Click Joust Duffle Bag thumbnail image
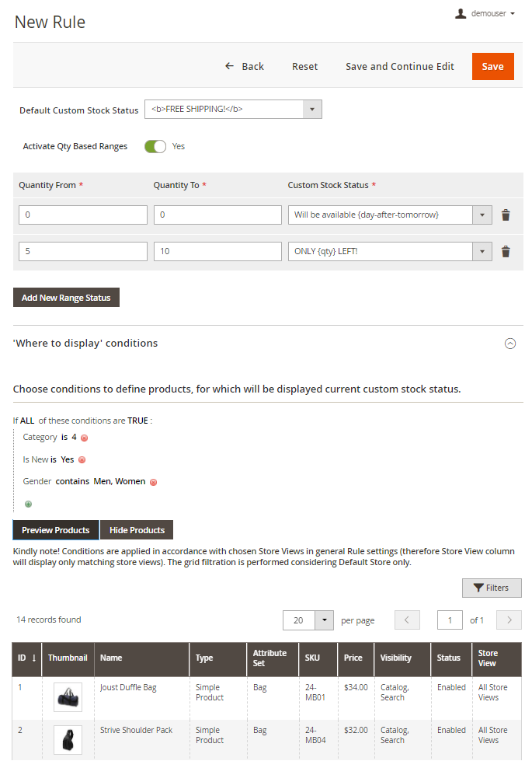Screen dimensions: 532x768 (x=68, y=697)
